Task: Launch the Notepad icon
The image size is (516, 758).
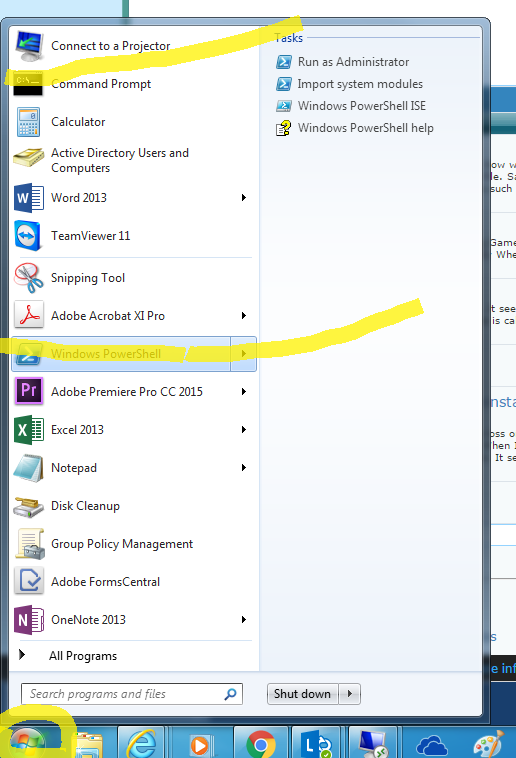Action: point(29,468)
